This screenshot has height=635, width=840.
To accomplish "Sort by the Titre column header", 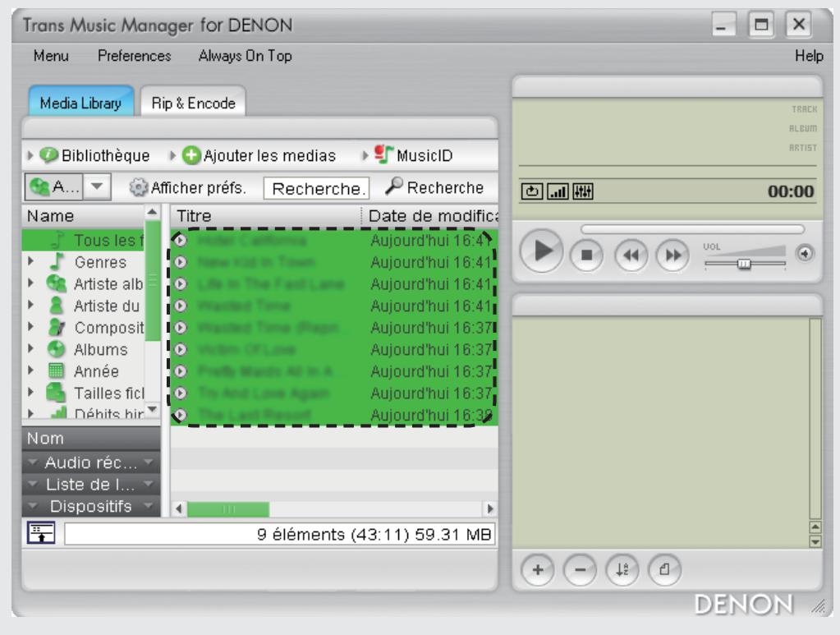I will click(266, 216).
